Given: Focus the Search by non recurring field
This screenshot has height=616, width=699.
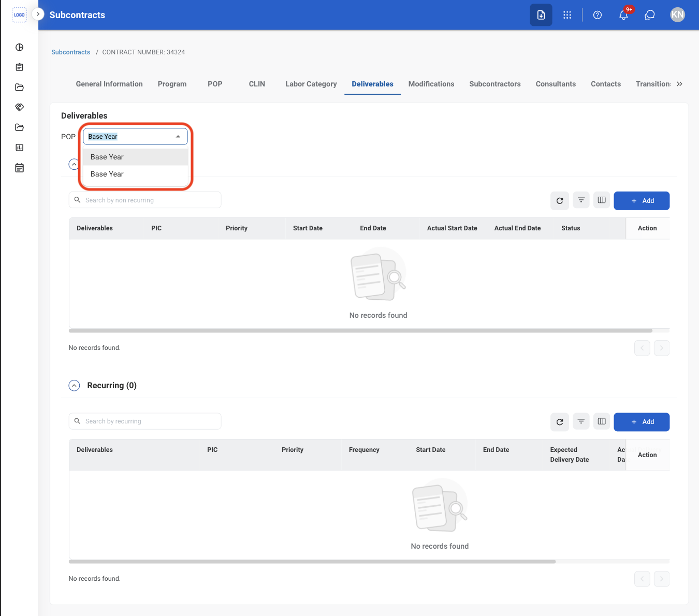Looking at the screenshot, I should pyautogui.click(x=145, y=200).
